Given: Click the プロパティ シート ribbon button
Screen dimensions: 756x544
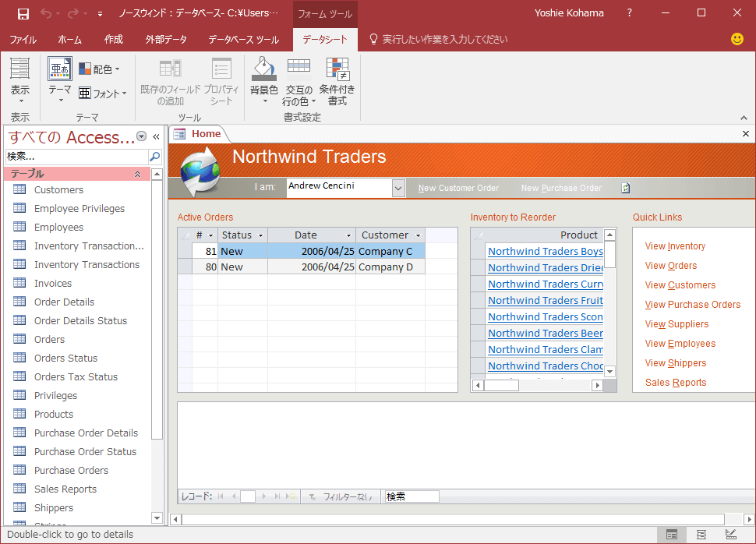Looking at the screenshot, I should pyautogui.click(x=221, y=83).
